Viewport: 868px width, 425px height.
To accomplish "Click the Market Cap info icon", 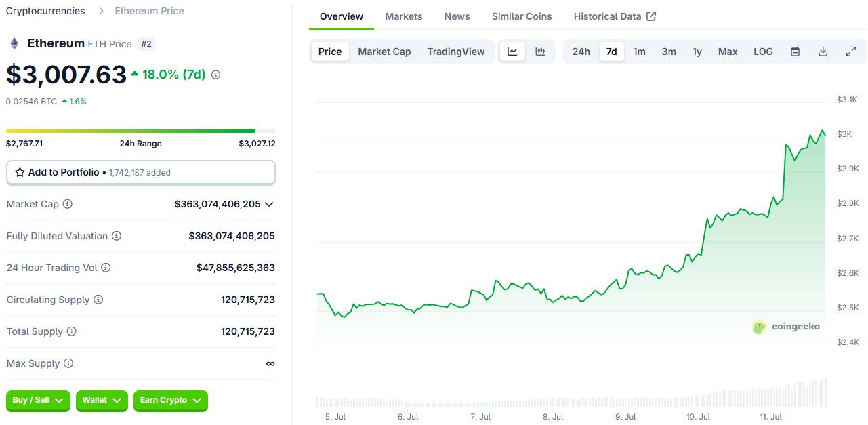I will [x=68, y=204].
